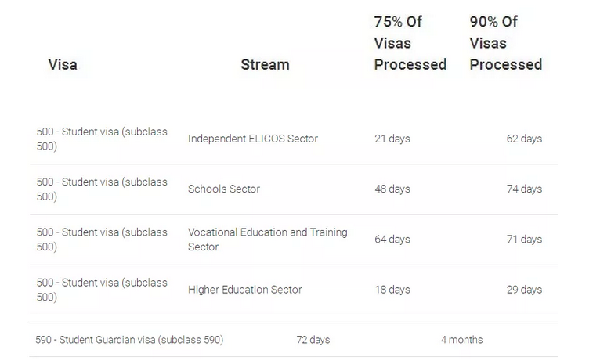Select the 4 months cell
Screen dimensions: 611x364
[x=461, y=340]
